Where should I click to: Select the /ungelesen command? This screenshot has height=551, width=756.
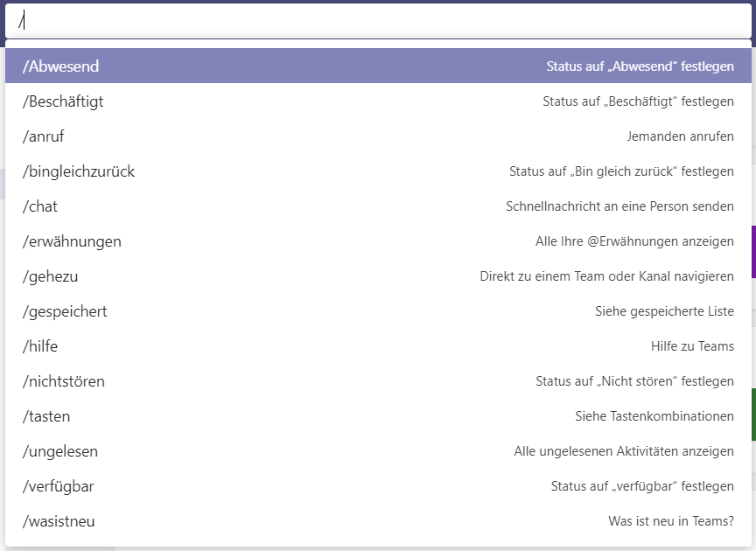click(x=378, y=451)
